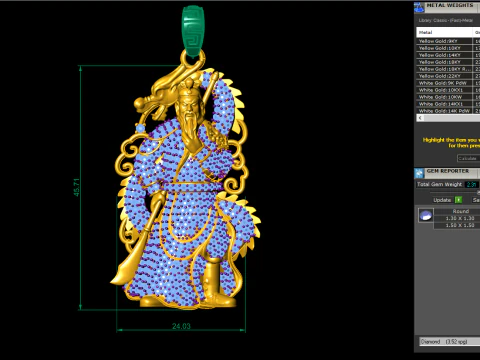Click the Gem Reporter panel icon
This screenshot has height=360, width=480.
(x=419, y=173)
